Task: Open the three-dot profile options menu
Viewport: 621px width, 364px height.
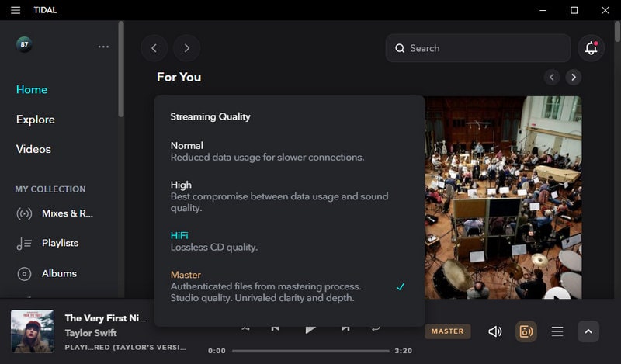Action: tap(103, 47)
